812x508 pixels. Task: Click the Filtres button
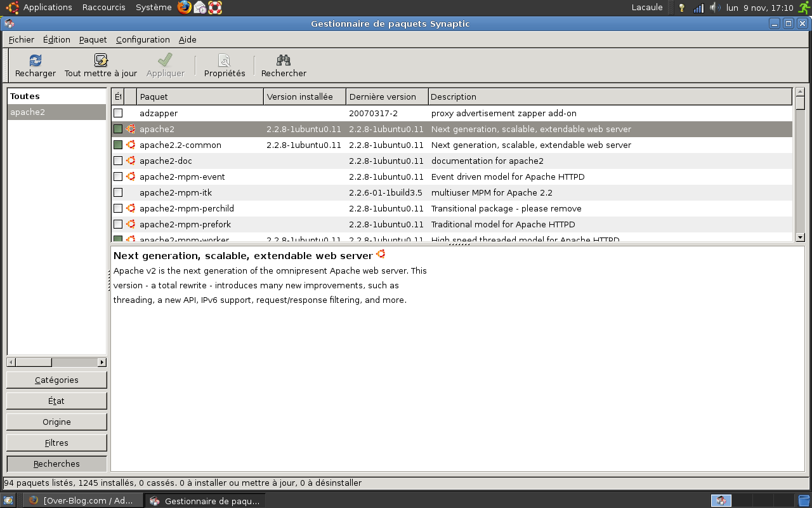point(56,443)
